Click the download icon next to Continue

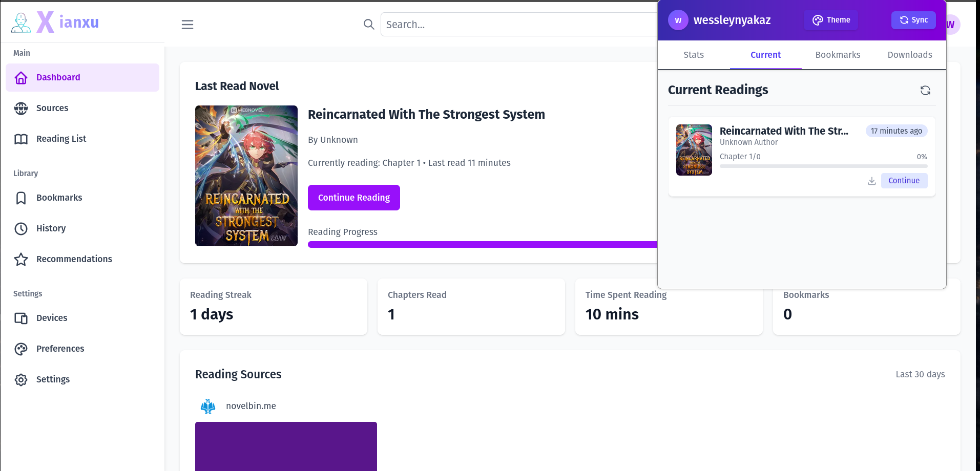(872, 181)
